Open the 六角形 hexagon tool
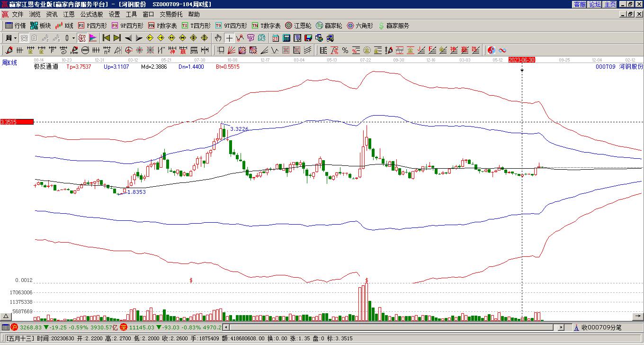Screen dimensions: 644x345 click(360, 26)
